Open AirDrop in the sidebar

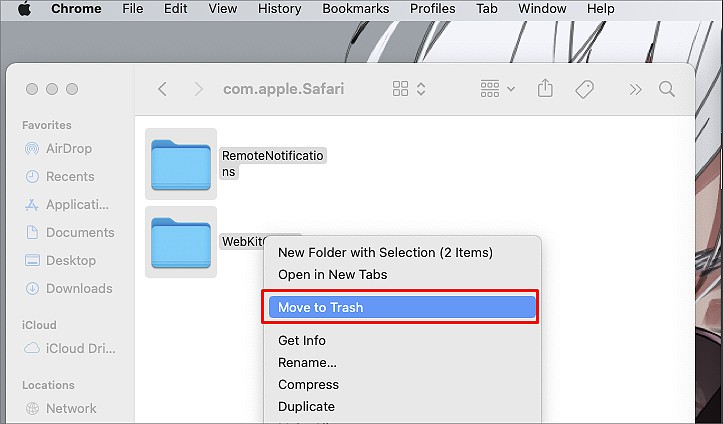68,148
